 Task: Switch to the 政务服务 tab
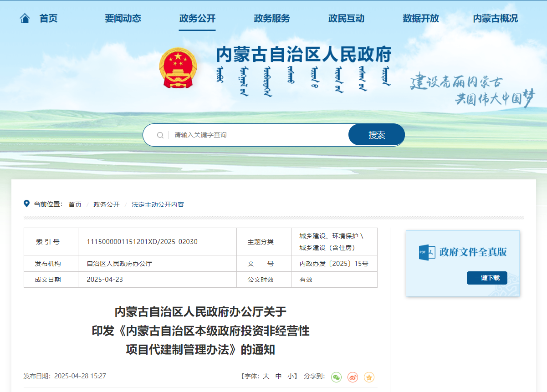(x=272, y=19)
